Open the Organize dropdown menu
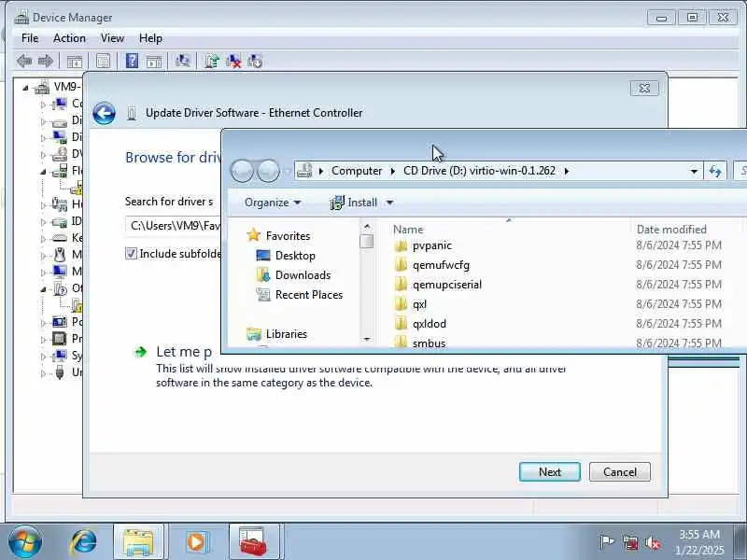 pyautogui.click(x=272, y=203)
